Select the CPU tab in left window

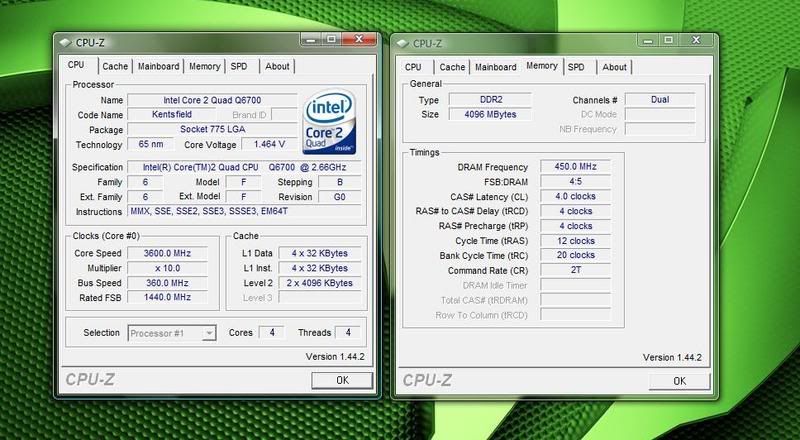point(76,65)
